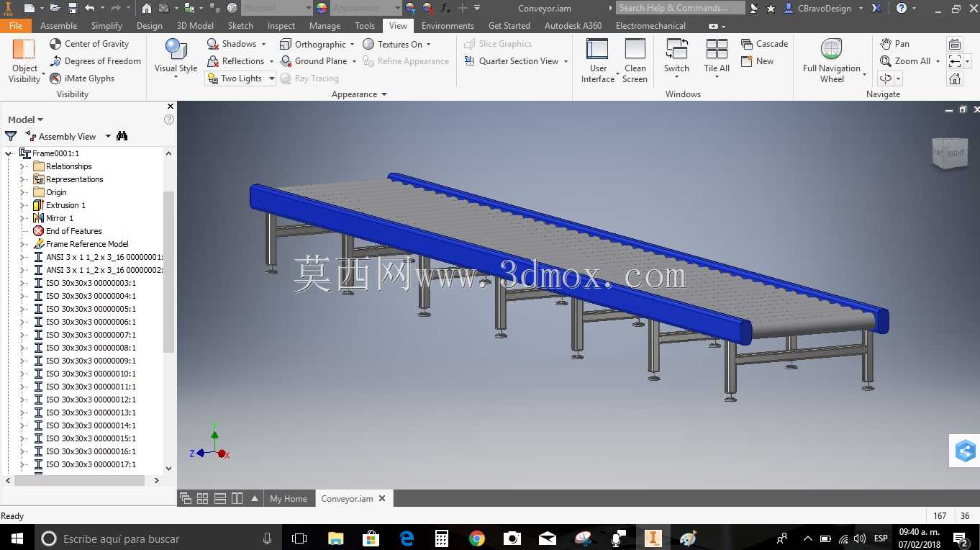Open the Visual Style gallery
Screen dimensions: 980x550
(176, 58)
